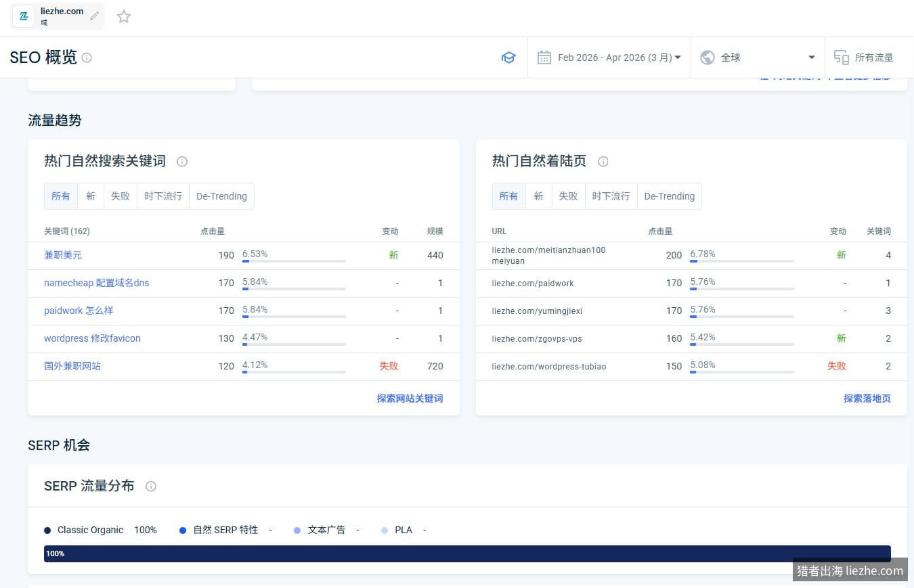Click 探索网站关键词 link
914x588 pixels.
pos(410,399)
